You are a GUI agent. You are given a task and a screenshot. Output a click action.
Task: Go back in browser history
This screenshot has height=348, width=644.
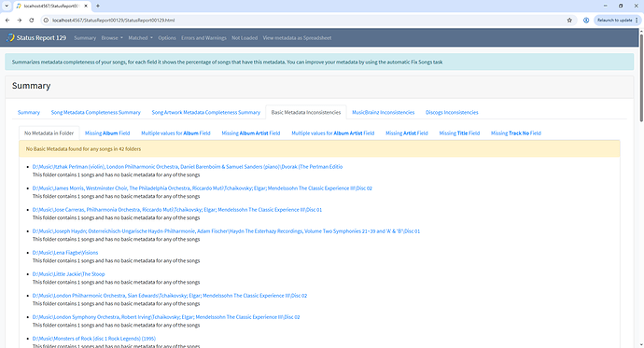[7, 21]
